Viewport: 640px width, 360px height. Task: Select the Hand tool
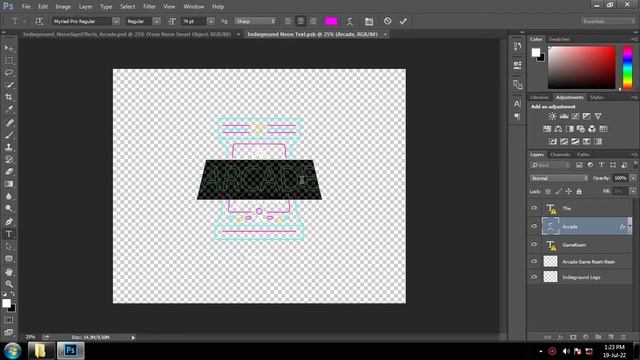pyautogui.click(x=9, y=272)
